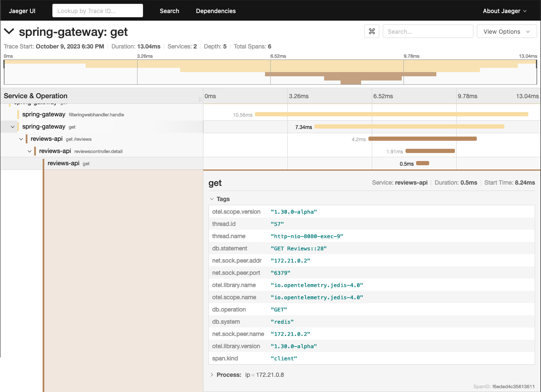Click the SpanID f6eded4c35613611 text
Viewport: 541px width, 392px height.
coord(504,387)
